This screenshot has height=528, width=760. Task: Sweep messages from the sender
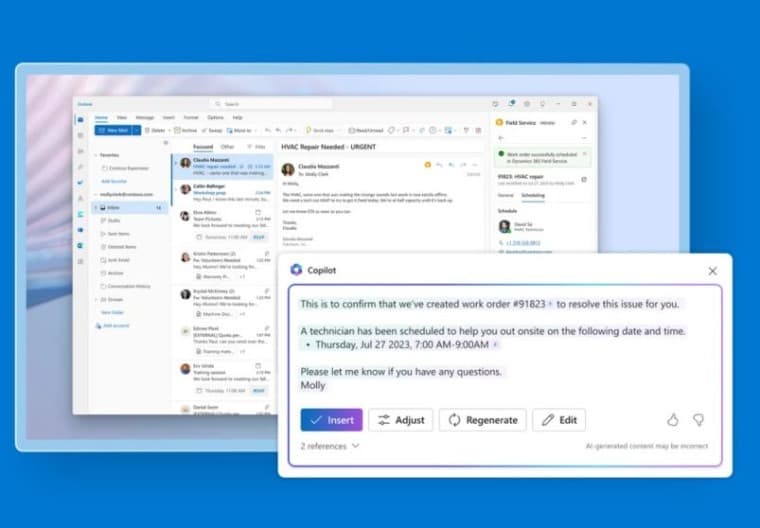pos(212,130)
